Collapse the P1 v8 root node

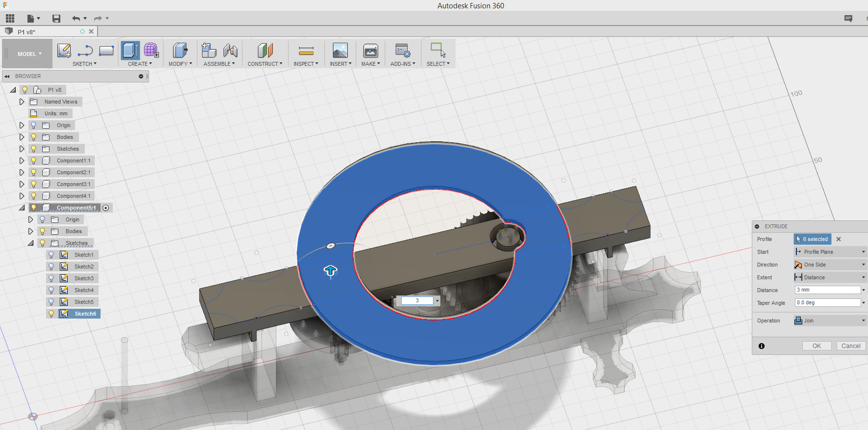pyautogui.click(x=13, y=90)
